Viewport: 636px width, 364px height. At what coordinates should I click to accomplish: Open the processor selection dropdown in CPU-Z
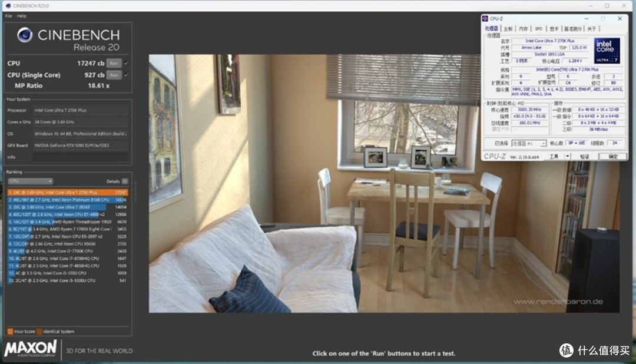click(529, 143)
